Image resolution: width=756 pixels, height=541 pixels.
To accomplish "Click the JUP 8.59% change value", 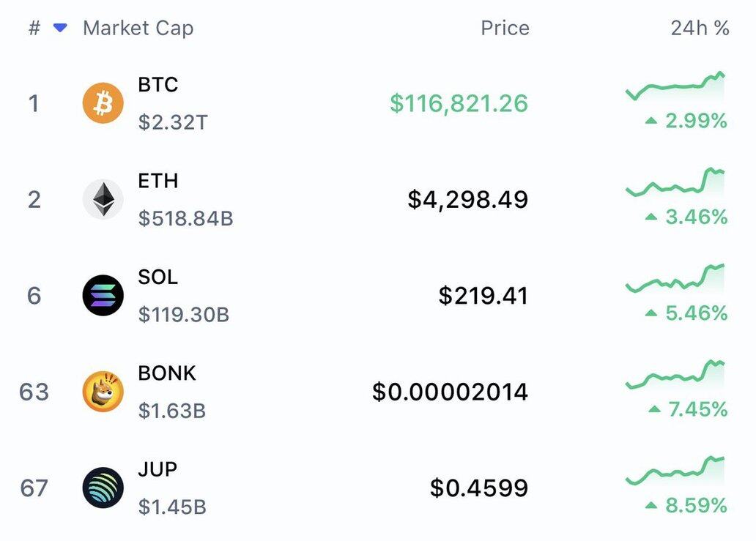I will pos(697,506).
